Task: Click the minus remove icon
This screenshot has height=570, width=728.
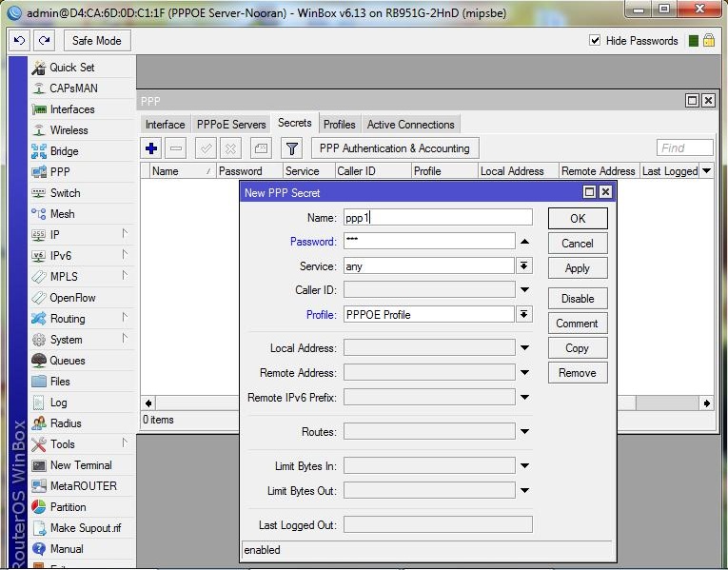Action: [176, 148]
